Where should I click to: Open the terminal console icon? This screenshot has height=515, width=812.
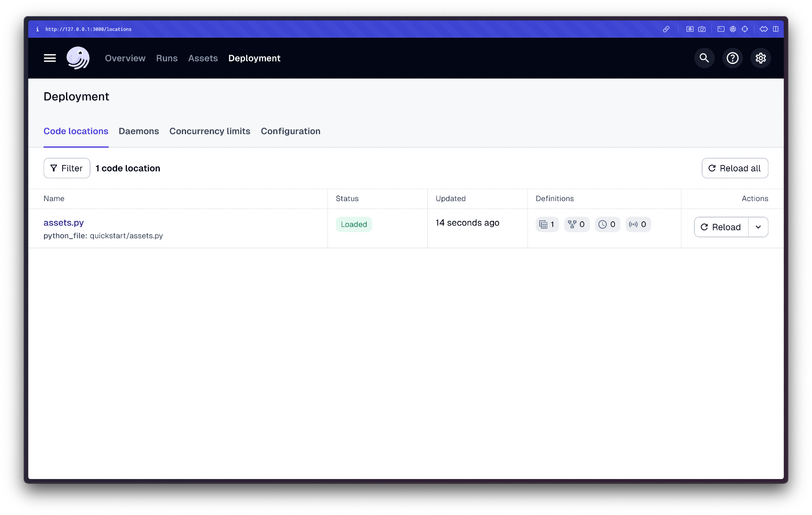coord(721,29)
